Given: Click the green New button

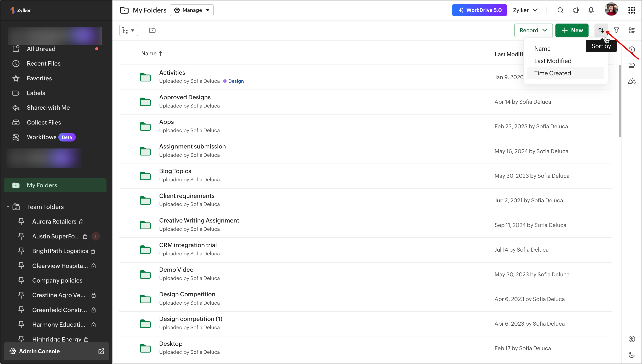Looking at the screenshot, I should tap(572, 30).
